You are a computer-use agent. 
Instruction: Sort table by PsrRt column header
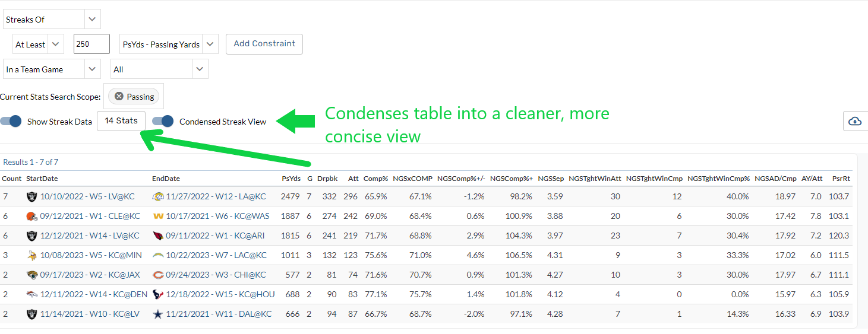[841, 179]
